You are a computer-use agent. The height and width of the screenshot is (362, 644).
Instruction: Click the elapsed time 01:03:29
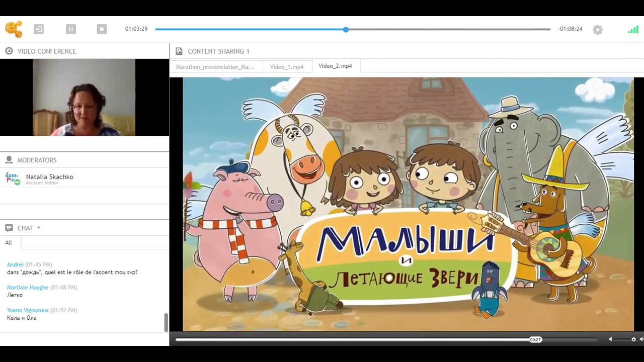click(136, 29)
